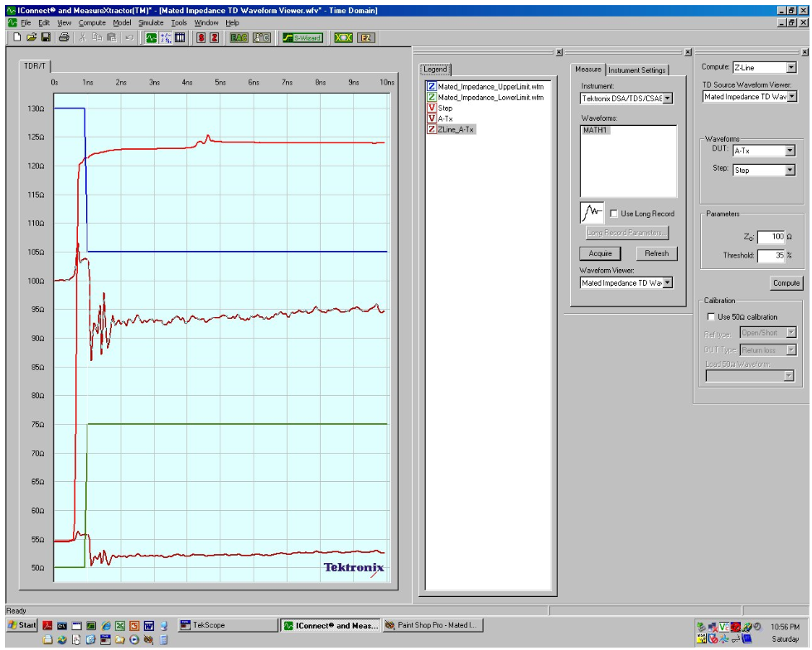Click the EAC toolbar icon

coord(239,38)
